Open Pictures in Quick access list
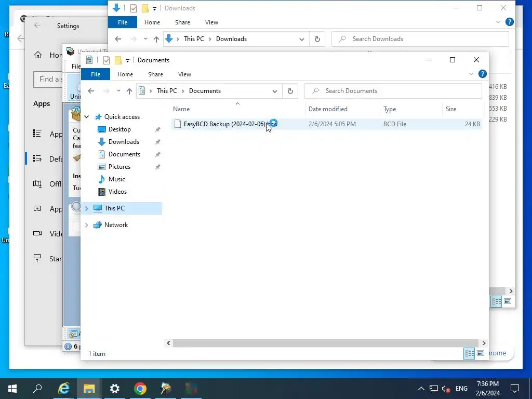The height and width of the screenshot is (399, 532). click(119, 167)
